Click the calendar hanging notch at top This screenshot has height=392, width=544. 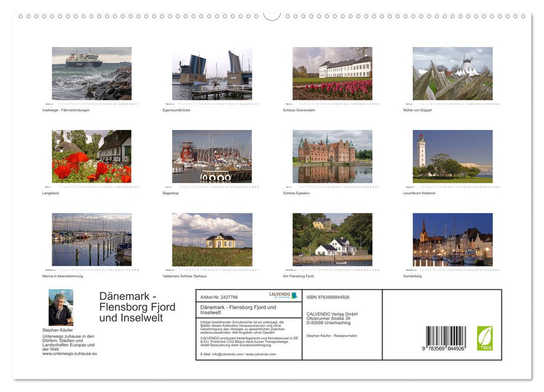pos(272,16)
